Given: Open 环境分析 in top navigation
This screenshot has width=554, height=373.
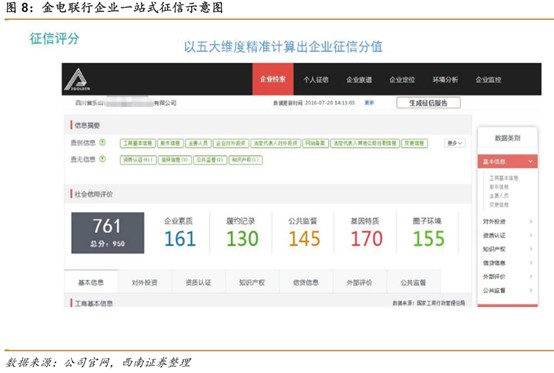Looking at the screenshot, I should pyautogui.click(x=445, y=80).
